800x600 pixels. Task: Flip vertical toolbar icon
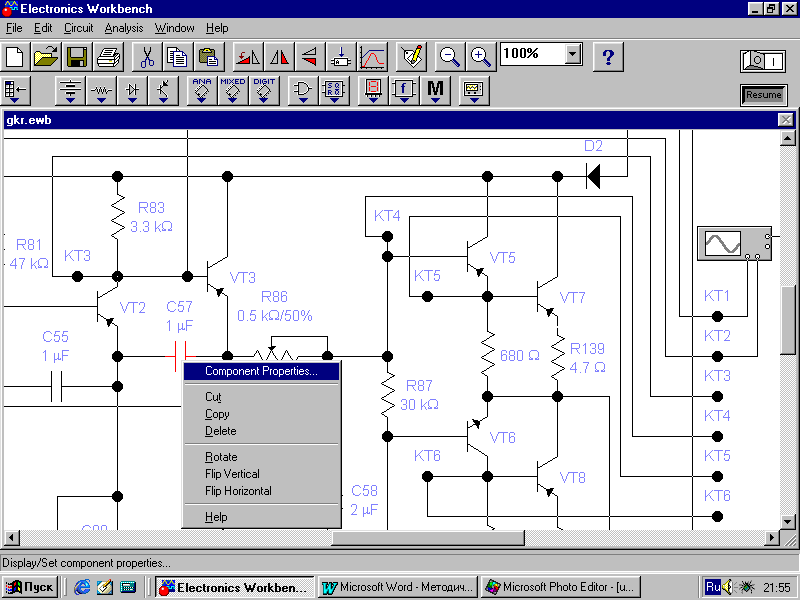(310, 57)
